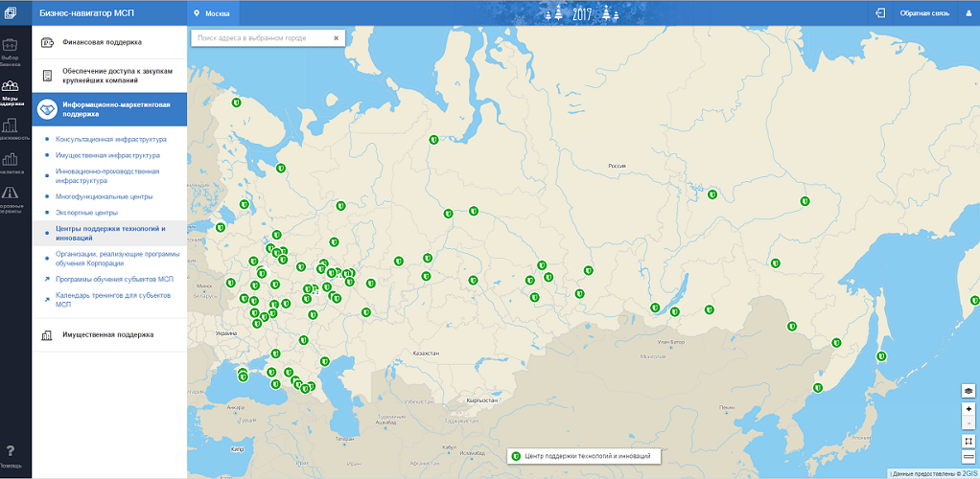Click the Обратная связь button

pyautogui.click(x=923, y=13)
